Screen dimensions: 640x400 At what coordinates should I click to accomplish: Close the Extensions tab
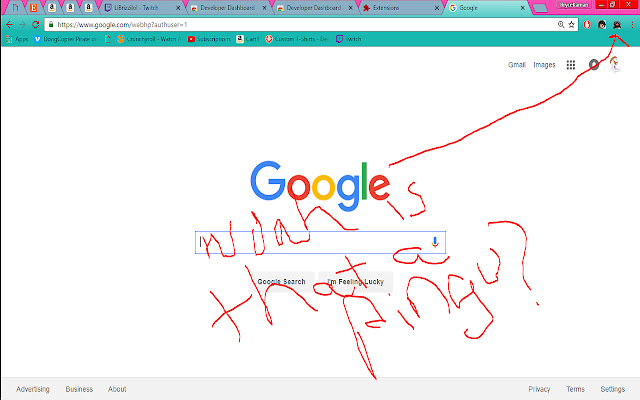point(437,8)
